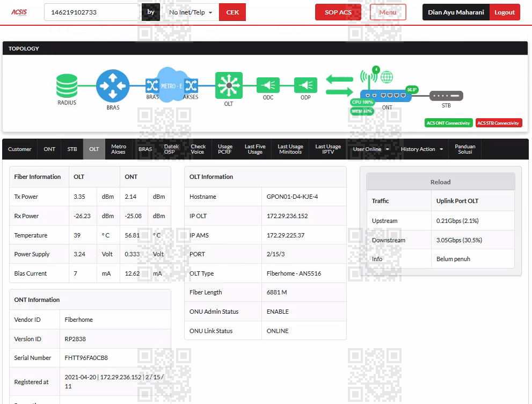
Task: Switch to the STB tab
Action: 72,149
